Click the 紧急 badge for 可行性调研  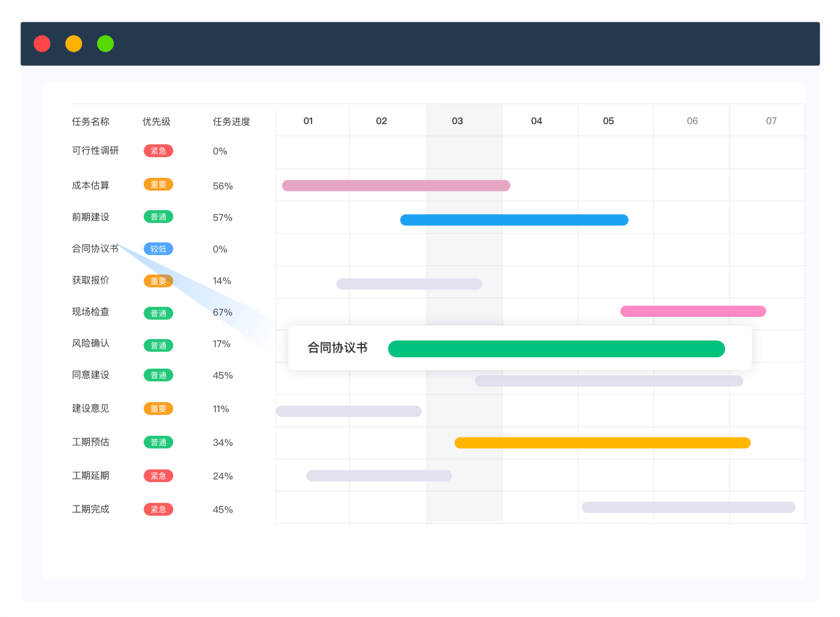pyautogui.click(x=158, y=151)
